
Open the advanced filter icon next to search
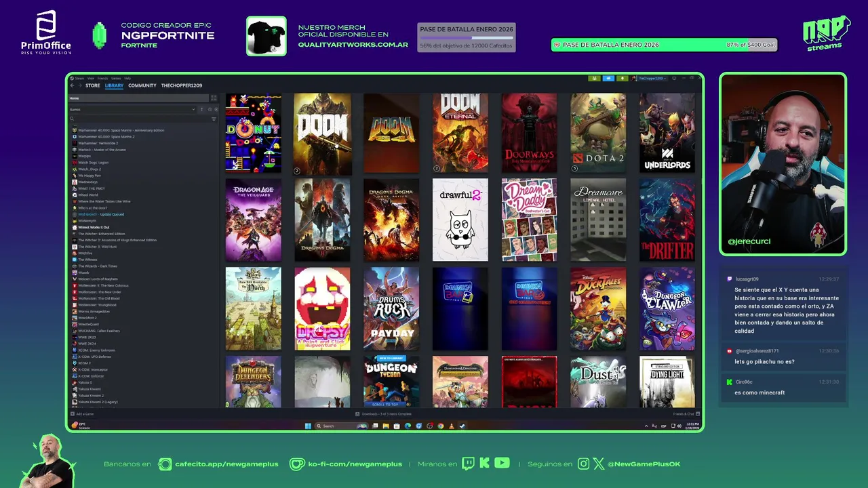coord(214,119)
